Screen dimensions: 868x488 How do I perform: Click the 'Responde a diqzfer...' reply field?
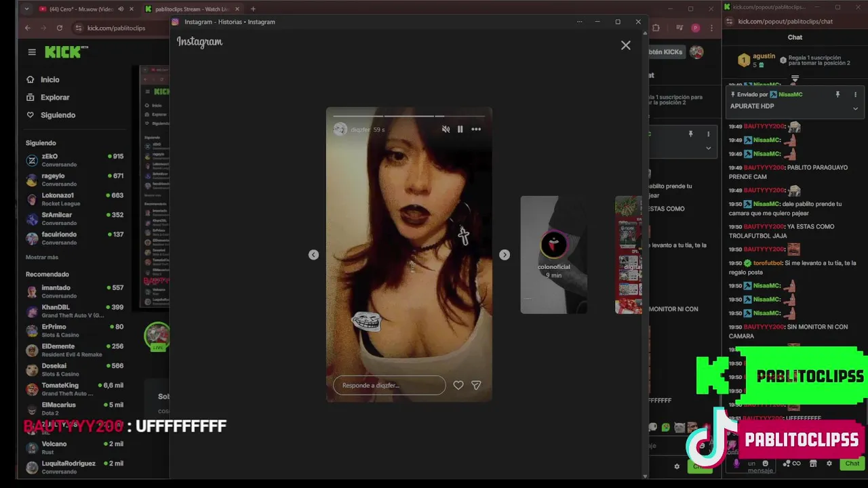coord(389,385)
